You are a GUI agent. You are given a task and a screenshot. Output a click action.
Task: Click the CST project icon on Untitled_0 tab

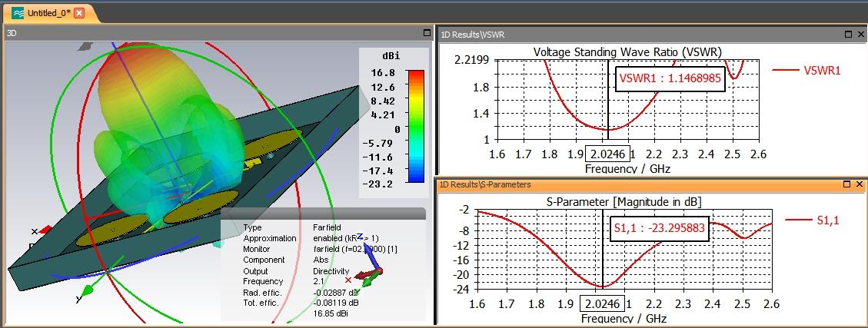click(18, 13)
